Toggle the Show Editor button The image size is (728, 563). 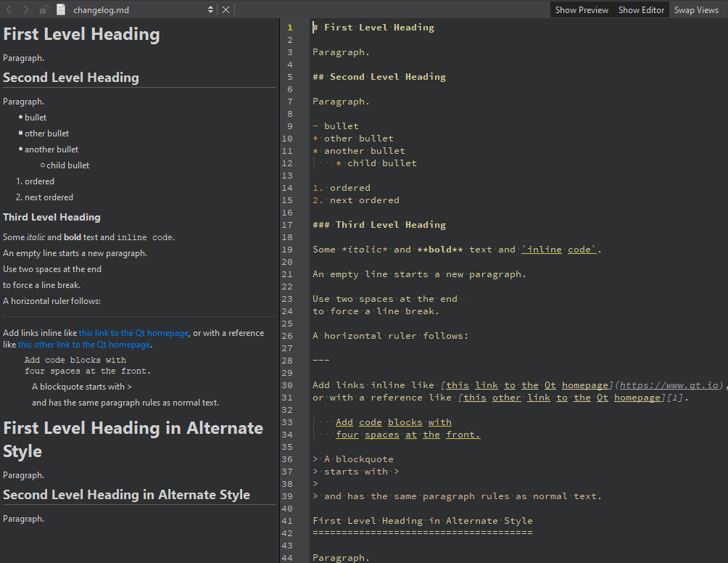(641, 9)
